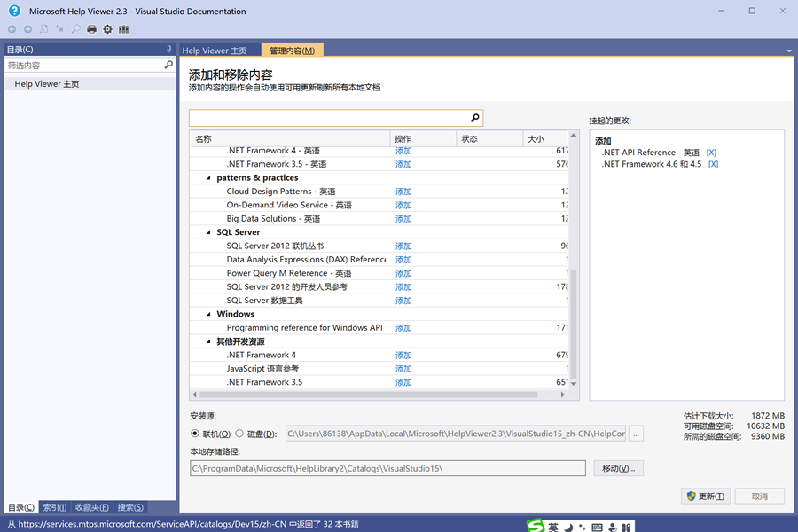Click 添加 for Programming reference for Windows API

pos(403,328)
